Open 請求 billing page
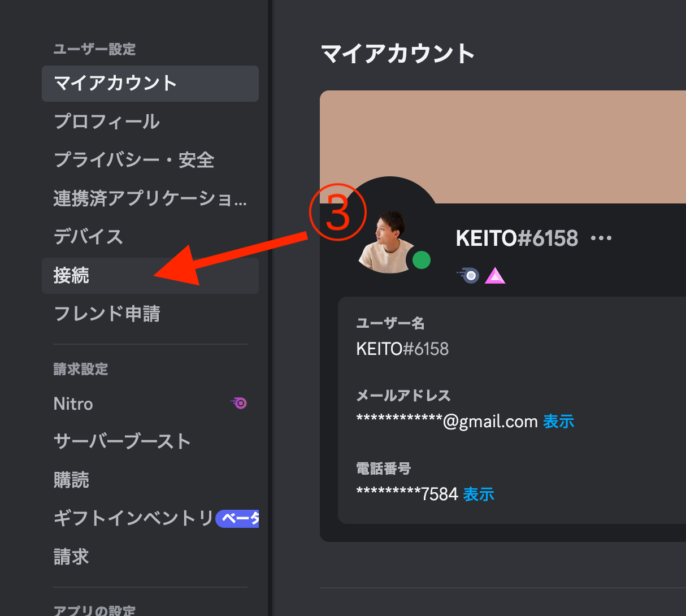Viewport: 686px width, 616px height. [150, 557]
